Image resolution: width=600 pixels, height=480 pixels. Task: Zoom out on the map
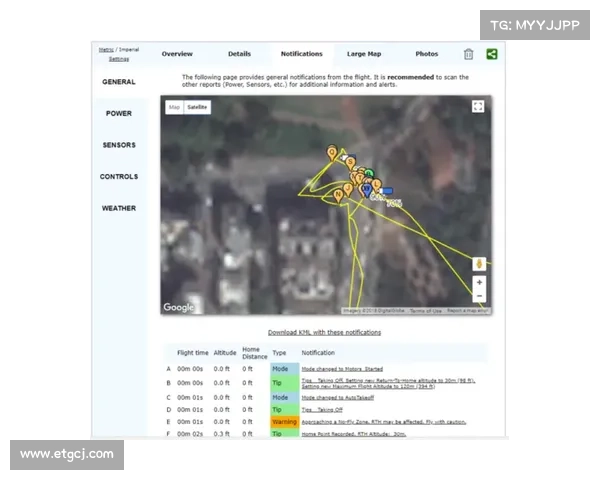tap(479, 297)
